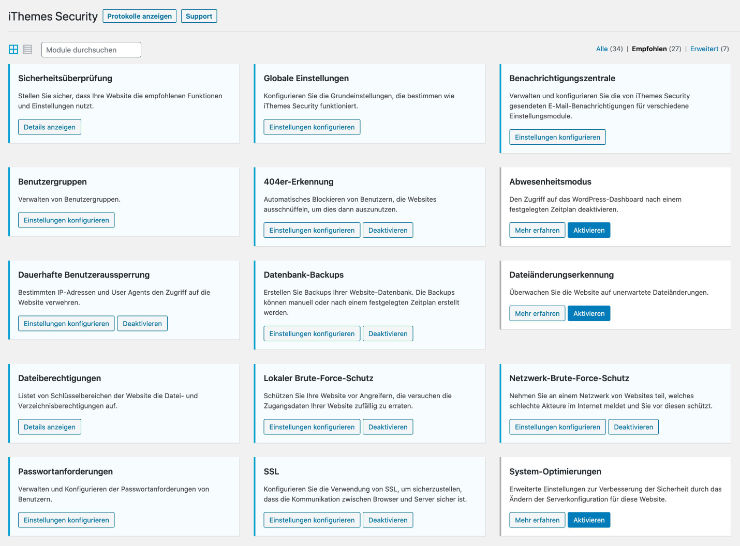Switch to grid view layout
Viewport: 740px width, 546px height.
click(13, 49)
